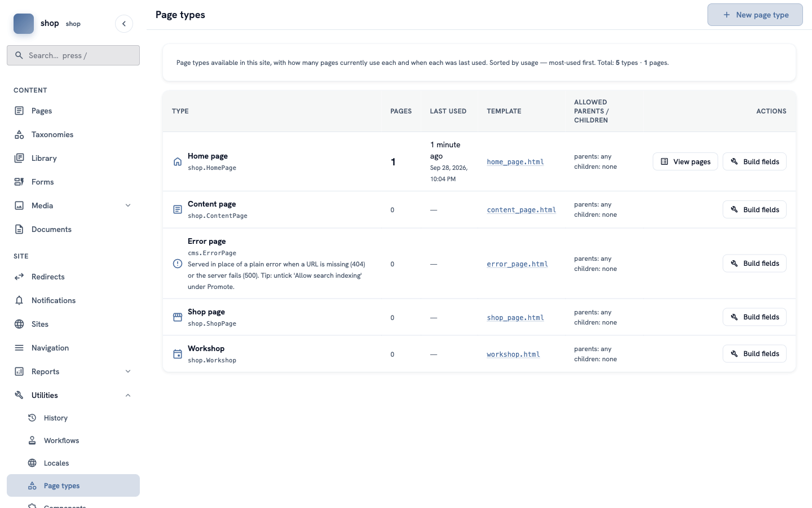Image resolution: width=812 pixels, height=508 pixels.
Task: Click the Shop page type storefront icon
Action: coord(178,317)
